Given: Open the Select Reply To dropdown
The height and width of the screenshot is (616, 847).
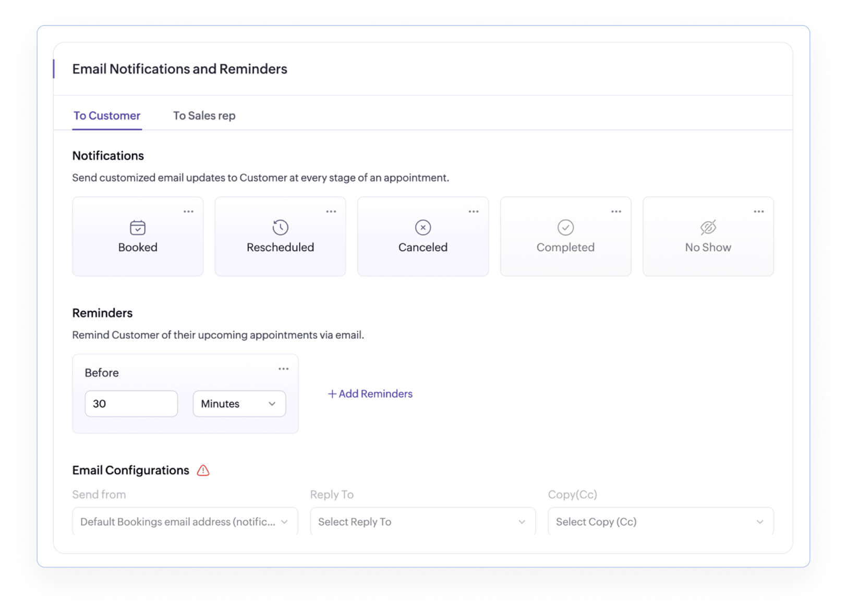Looking at the screenshot, I should (x=422, y=521).
